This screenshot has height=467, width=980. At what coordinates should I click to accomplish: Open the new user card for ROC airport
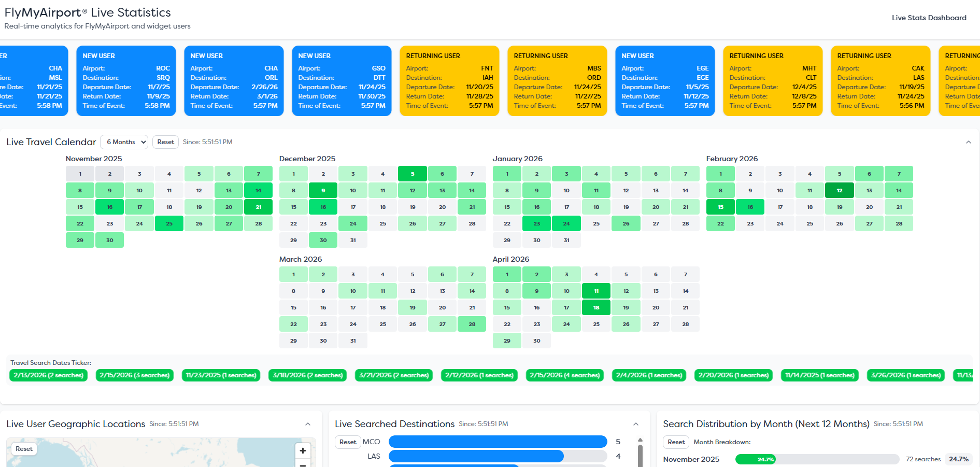coord(126,81)
